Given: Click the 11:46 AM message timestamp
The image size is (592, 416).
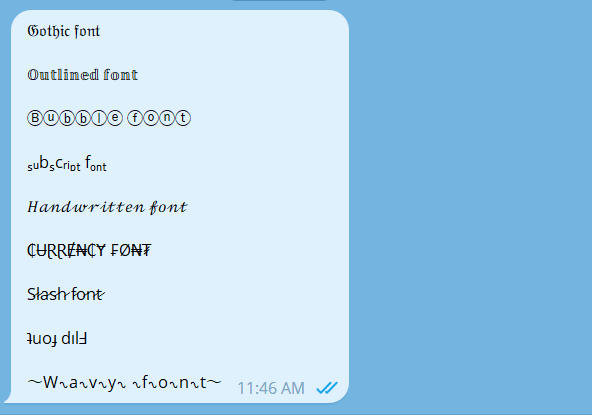Looking at the screenshot, I should point(271,388).
